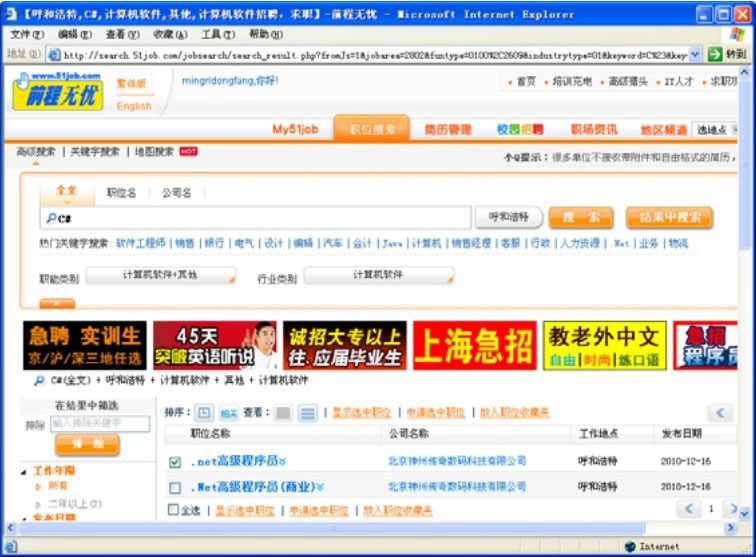
Task: Check the .Net高级程序员(商业) job checkbox
Action: pyautogui.click(x=175, y=487)
